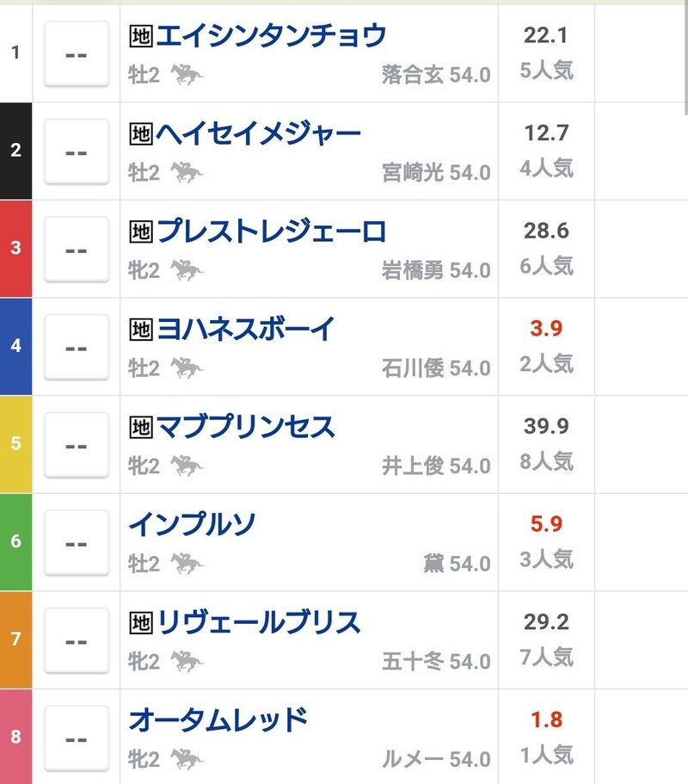Click horse icon under リヴェールブリス

click(x=187, y=662)
